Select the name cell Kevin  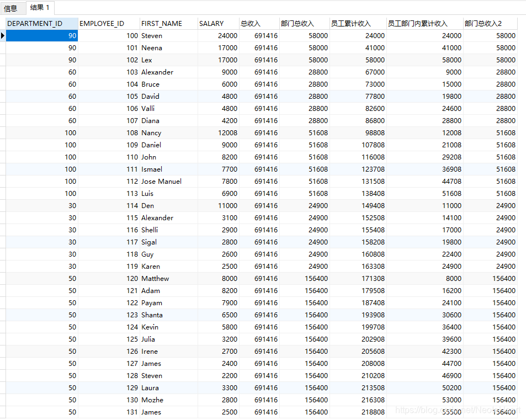tap(169, 327)
